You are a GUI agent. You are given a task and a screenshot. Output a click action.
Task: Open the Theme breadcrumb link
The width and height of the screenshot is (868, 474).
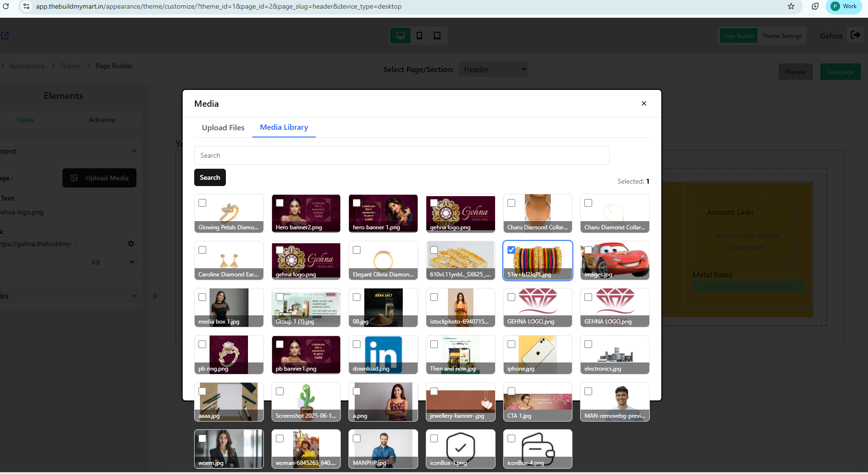click(x=70, y=66)
